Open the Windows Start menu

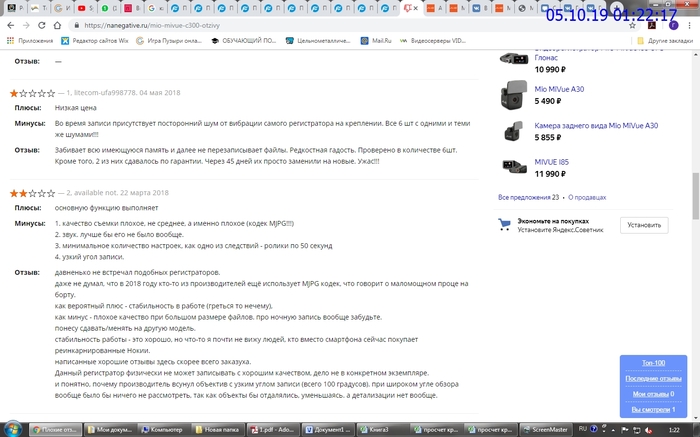pos(12,429)
